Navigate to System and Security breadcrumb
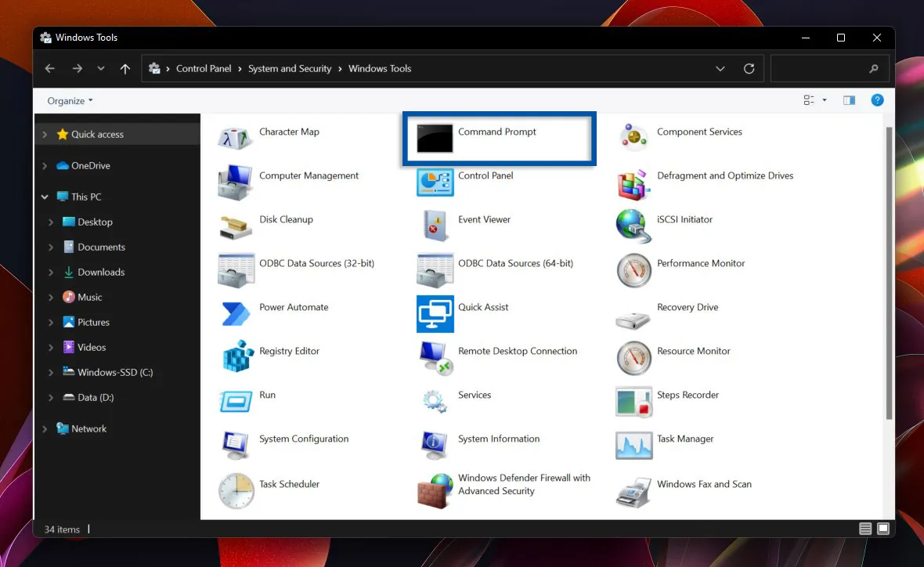Screen dimensions: 924x567 click(x=290, y=68)
